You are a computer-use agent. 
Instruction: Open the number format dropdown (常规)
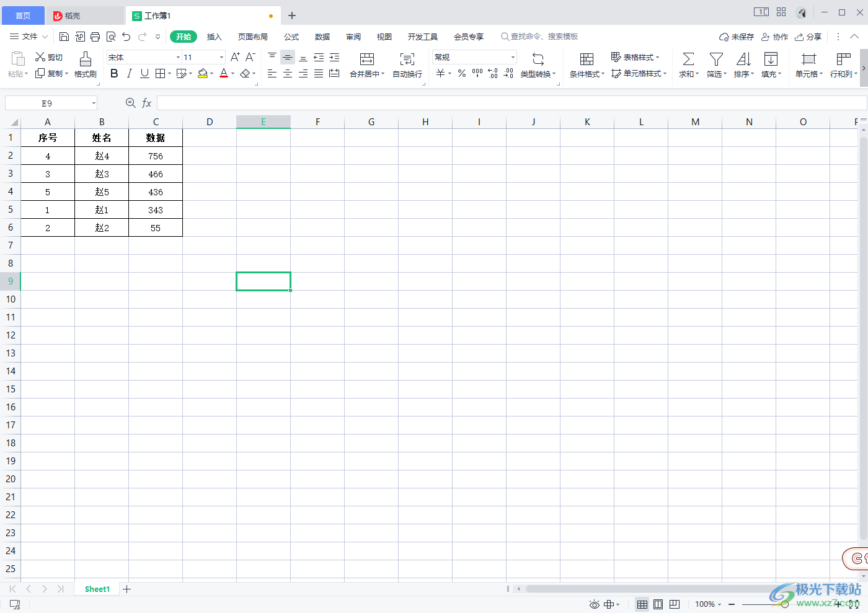tap(513, 57)
